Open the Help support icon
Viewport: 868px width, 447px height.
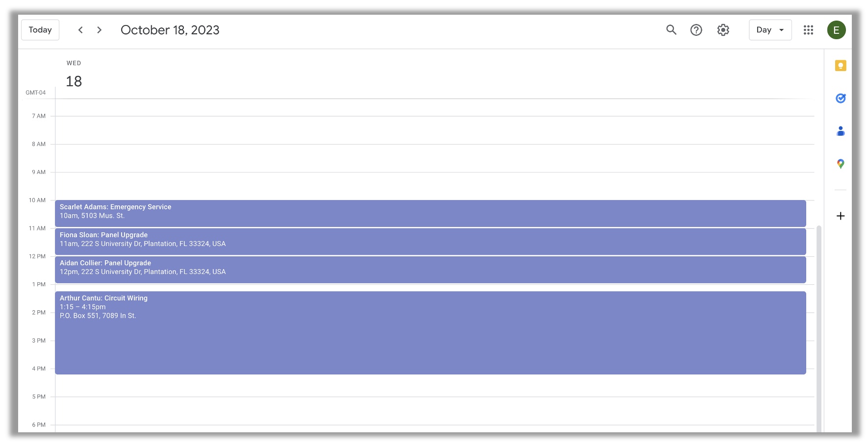point(696,30)
